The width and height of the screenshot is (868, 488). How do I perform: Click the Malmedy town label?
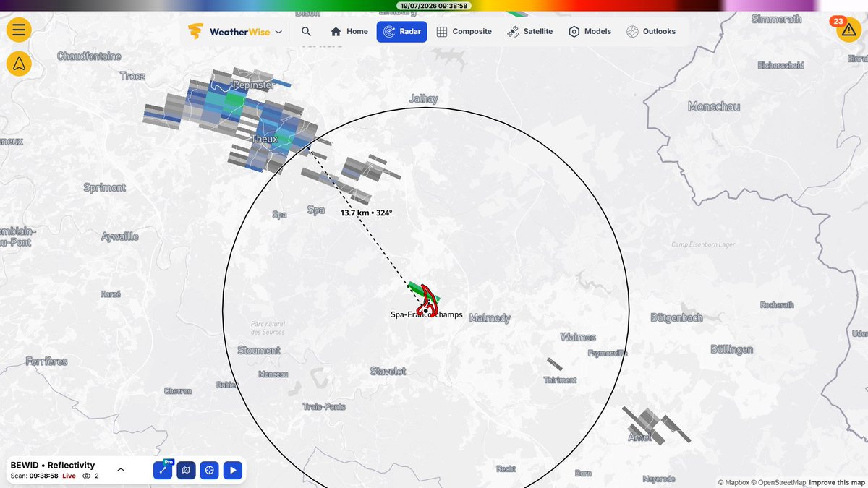(x=490, y=318)
